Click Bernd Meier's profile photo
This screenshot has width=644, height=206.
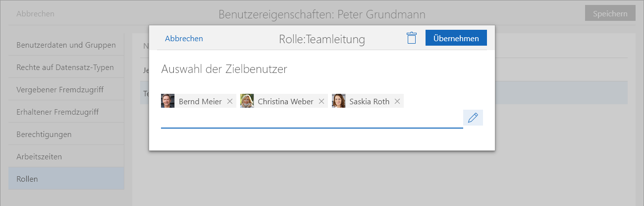click(x=168, y=101)
